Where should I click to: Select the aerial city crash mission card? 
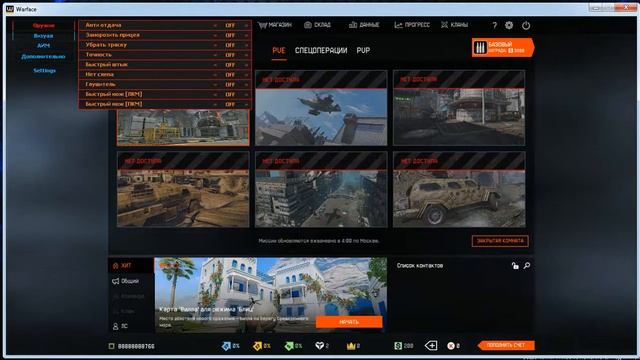321,189
